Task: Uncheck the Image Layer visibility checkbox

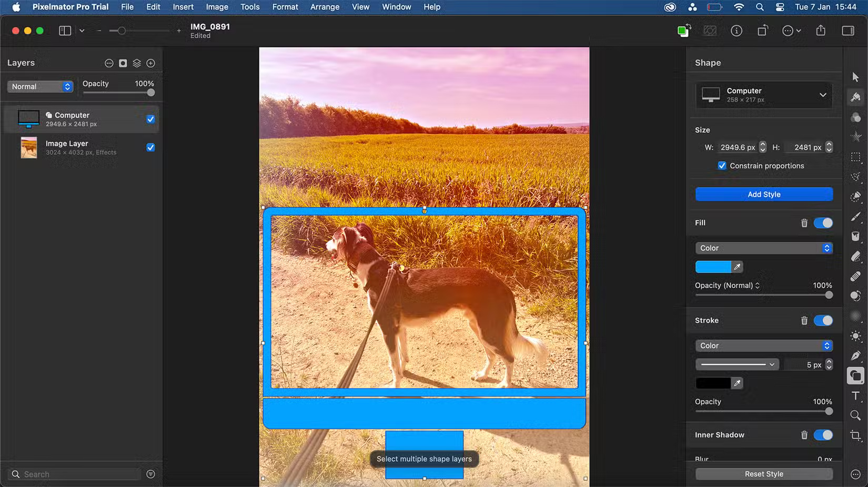Action: (x=150, y=148)
